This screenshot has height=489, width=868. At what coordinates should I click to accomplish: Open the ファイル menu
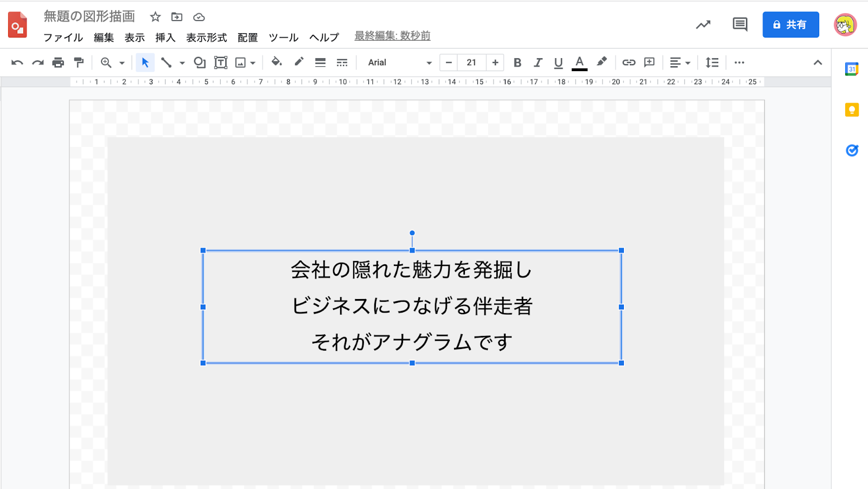pos(63,37)
